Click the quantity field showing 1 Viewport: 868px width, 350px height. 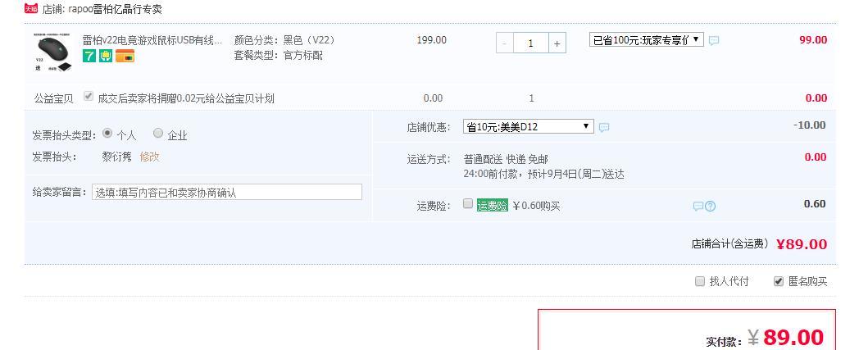point(530,43)
